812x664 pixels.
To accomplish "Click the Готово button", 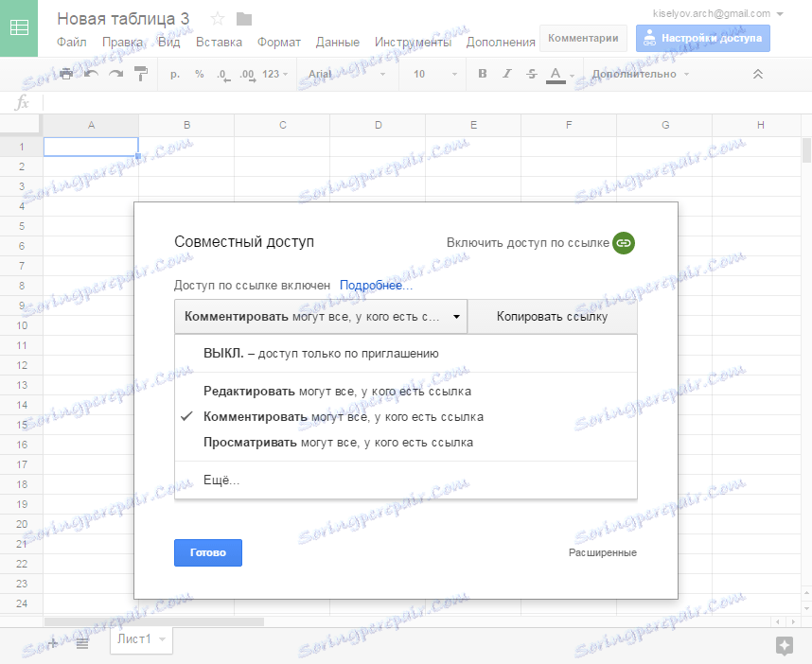I will coord(207,551).
